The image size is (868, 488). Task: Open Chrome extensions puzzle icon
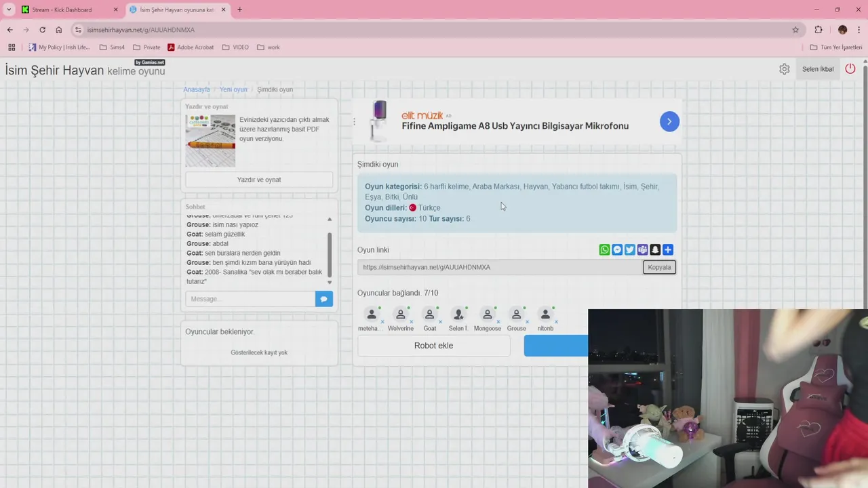(x=818, y=30)
